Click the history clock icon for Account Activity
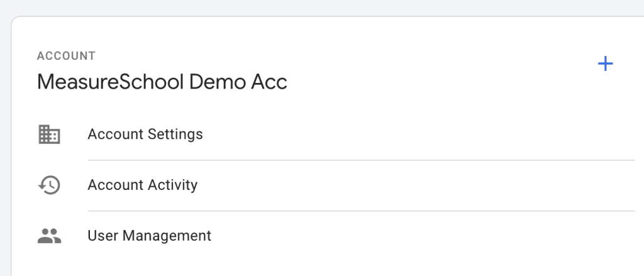Screen dimensions: 644x276 coord(49,185)
